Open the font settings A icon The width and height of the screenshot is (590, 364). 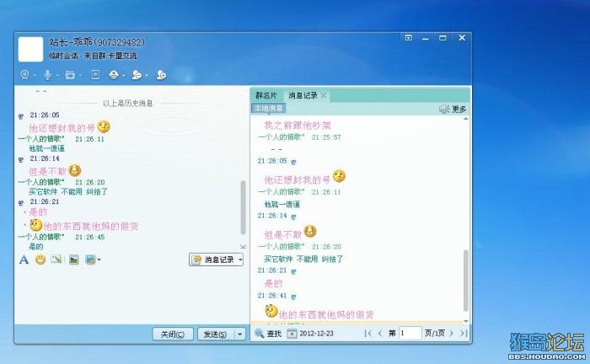[24, 260]
